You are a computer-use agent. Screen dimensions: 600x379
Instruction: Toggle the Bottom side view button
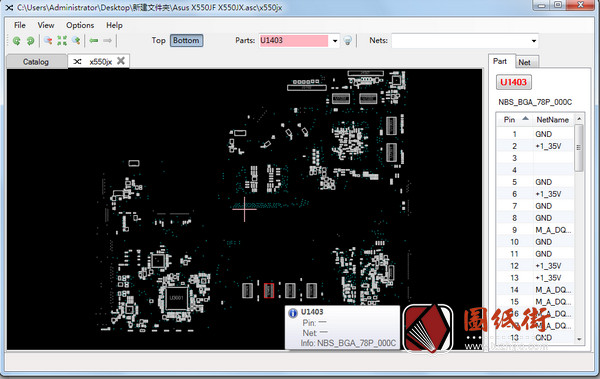pos(186,41)
